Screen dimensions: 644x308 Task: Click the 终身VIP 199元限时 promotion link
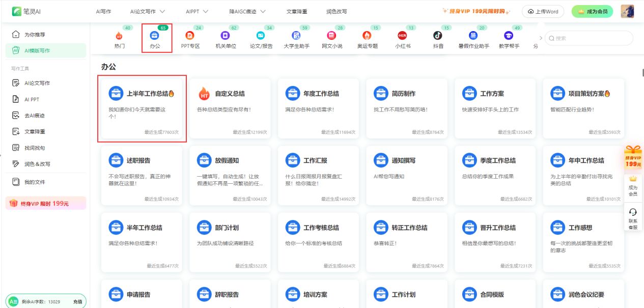(x=476, y=11)
